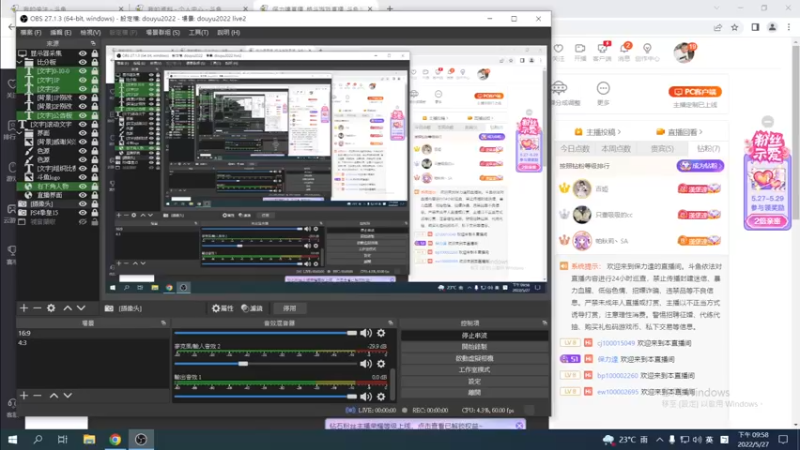Pop out the audio mixer dock icon

[391, 323]
